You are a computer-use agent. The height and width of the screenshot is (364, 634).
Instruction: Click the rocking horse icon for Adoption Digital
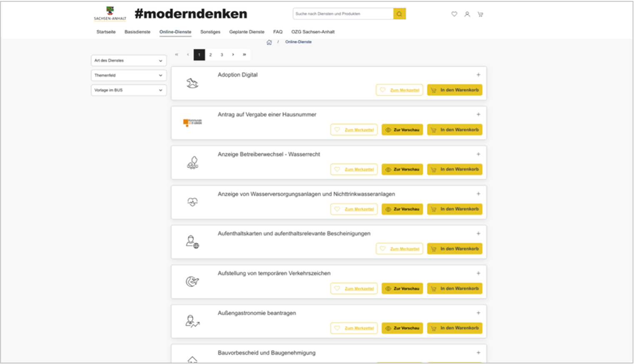(x=192, y=83)
